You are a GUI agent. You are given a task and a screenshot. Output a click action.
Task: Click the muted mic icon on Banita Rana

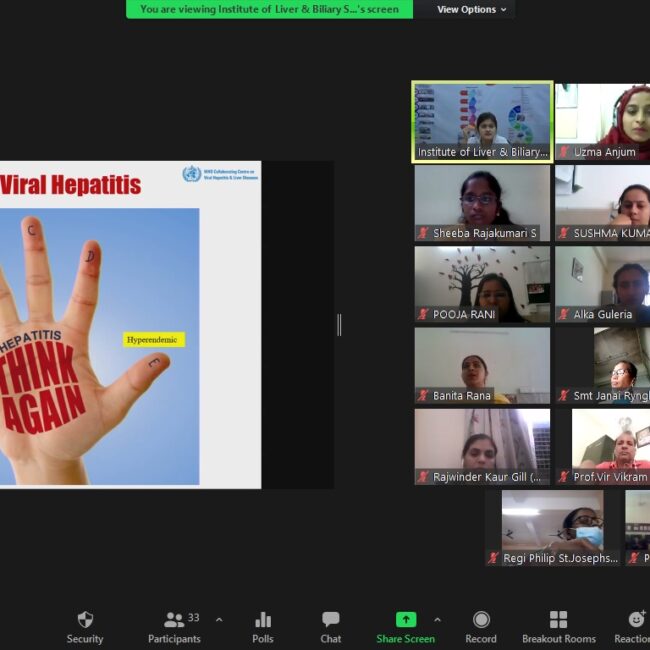pos(423,396)
